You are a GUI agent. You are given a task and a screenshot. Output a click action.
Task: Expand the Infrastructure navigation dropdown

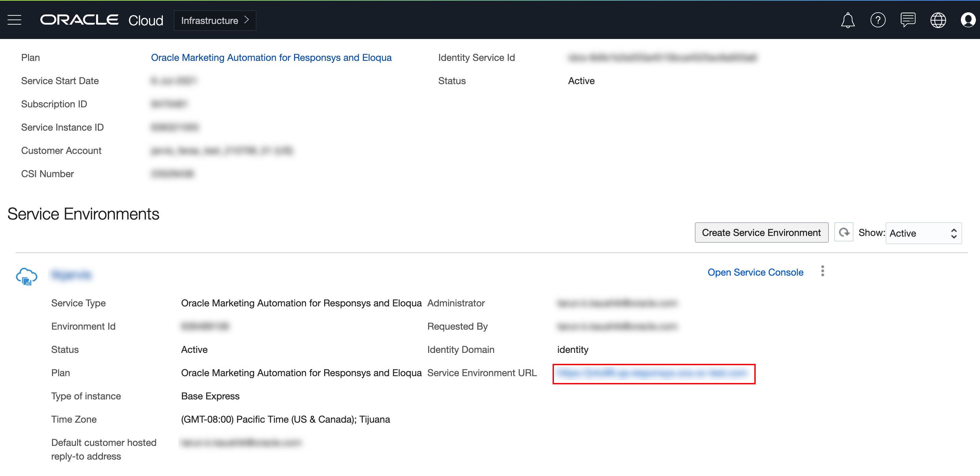point(214,21)
